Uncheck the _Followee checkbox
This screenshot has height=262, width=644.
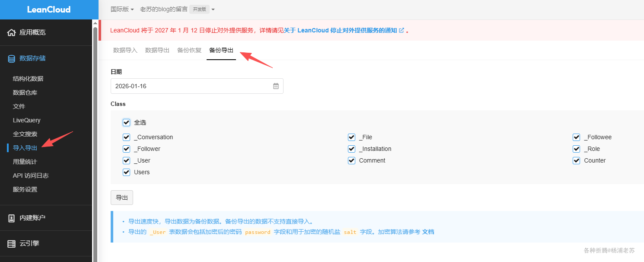click(x=576, y=137)
